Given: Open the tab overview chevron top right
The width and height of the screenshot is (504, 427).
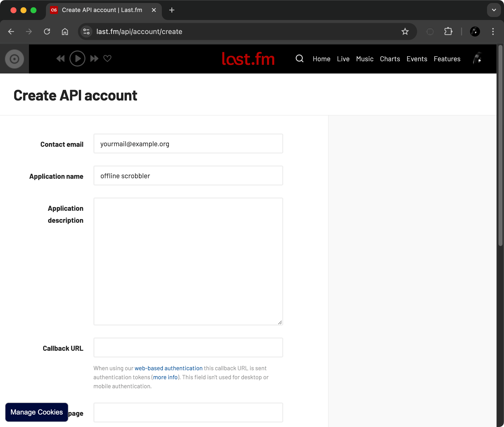Looking at the screenshot, I should (494, 10).
